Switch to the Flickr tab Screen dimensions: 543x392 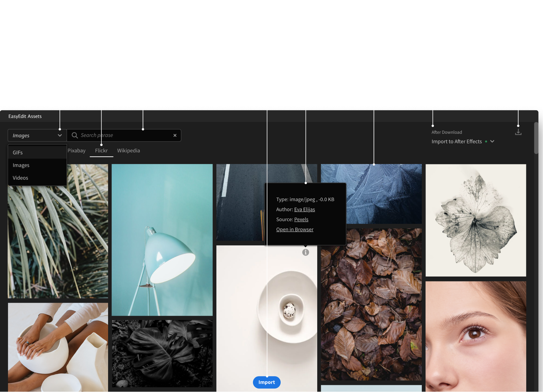[101, 150]
